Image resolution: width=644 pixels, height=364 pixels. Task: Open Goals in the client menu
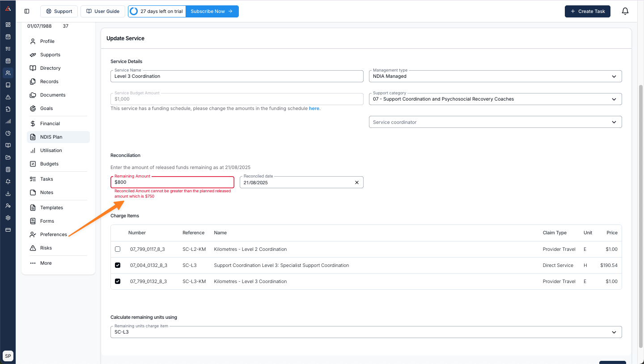pos(58,108)
